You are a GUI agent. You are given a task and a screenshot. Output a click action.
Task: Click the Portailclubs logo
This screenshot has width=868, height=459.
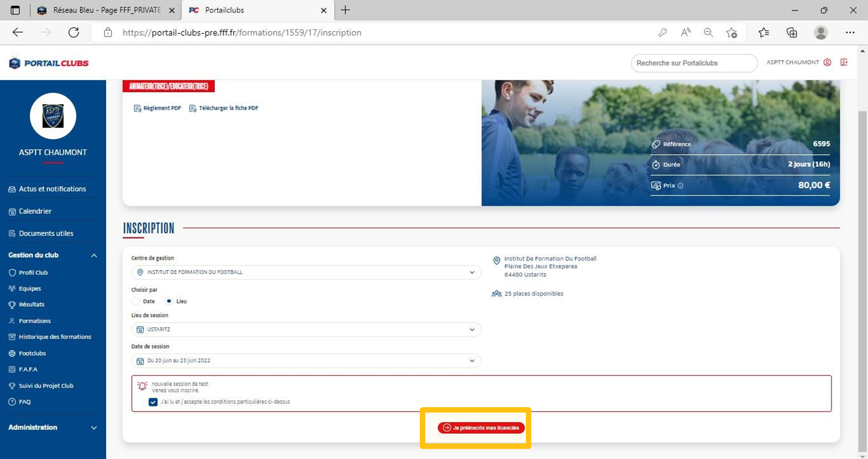[49, 63]
